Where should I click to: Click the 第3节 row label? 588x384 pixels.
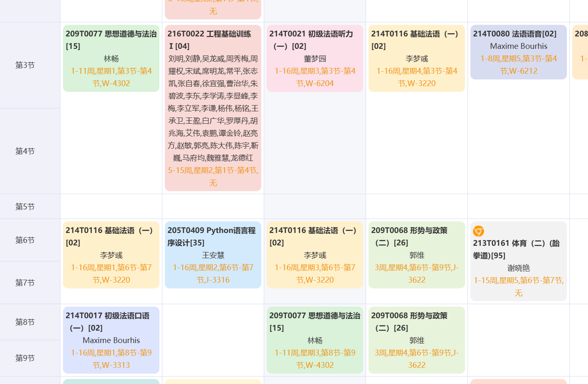coord(25,65)
